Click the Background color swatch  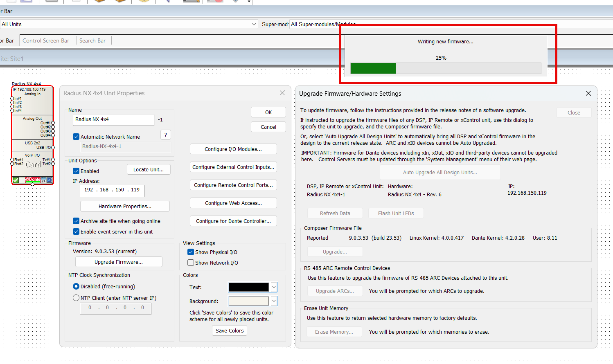pos(249,301)
